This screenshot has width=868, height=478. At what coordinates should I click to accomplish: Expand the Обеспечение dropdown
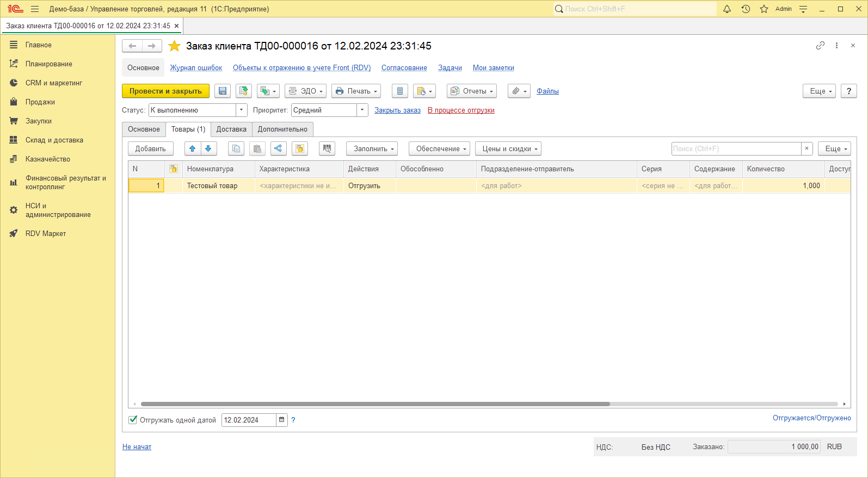(440, 149)
